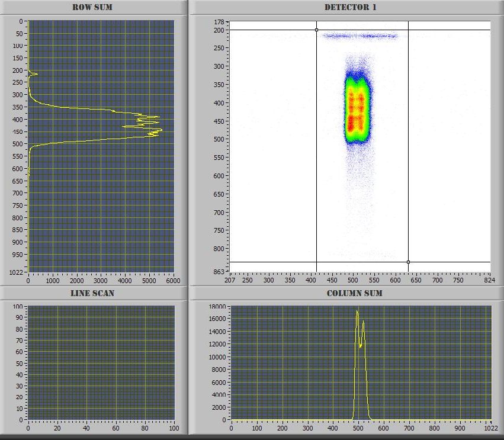
Task: Click the 863 axis label on Detector 1
Action: tap(219, 272)
